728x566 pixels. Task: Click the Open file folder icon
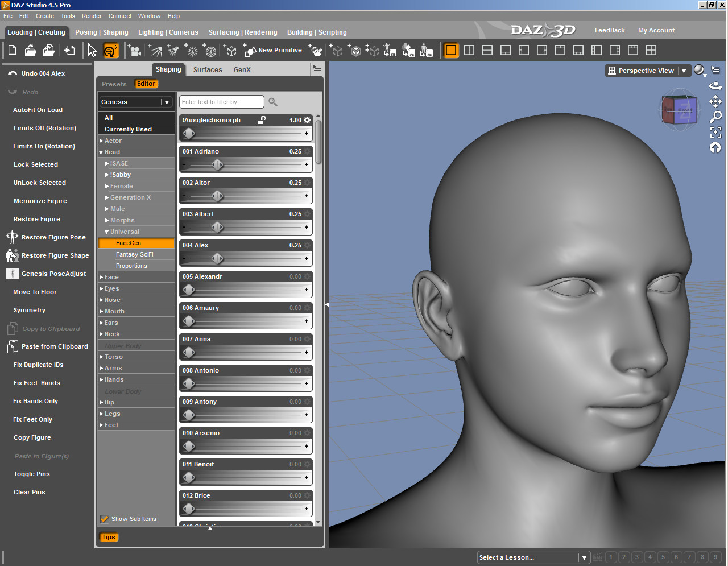(30, 51)
